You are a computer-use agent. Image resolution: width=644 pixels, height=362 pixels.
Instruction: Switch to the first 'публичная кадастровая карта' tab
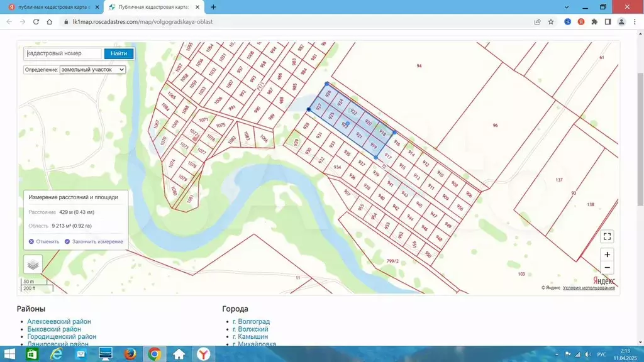53,7
